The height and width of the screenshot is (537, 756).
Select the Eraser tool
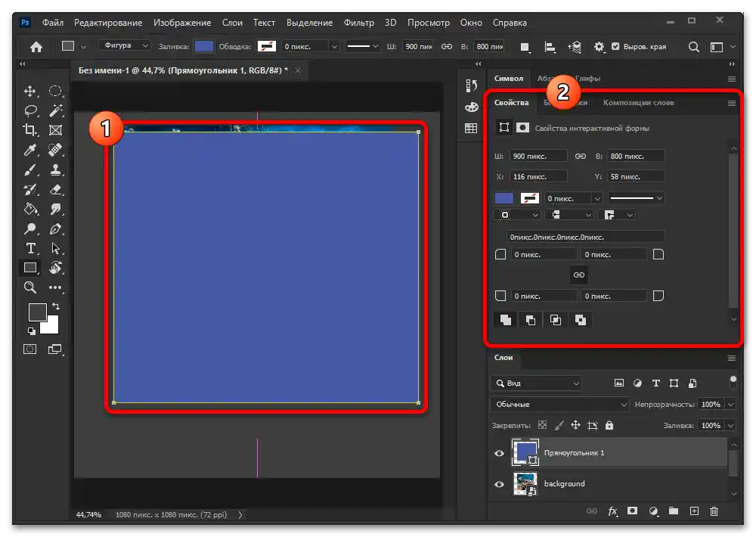point(55,190)
